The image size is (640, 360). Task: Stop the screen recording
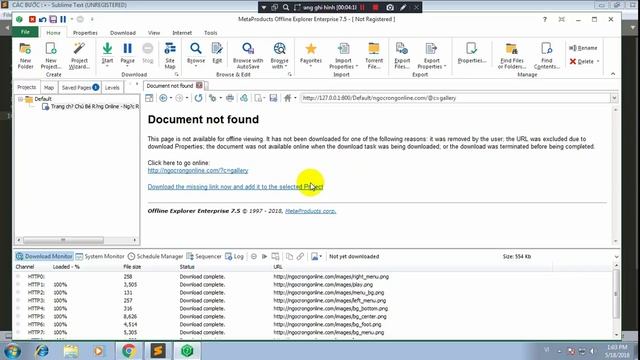coord(376,7)
